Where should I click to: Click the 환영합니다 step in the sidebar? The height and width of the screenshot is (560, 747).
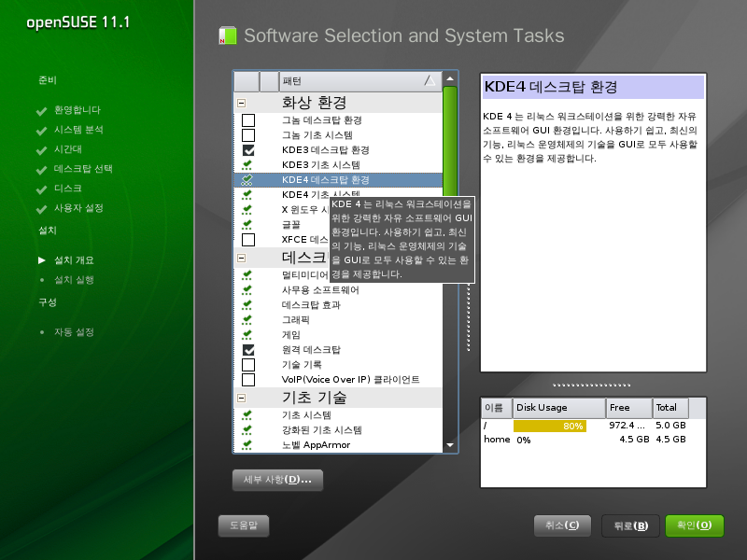click(78, 110)
